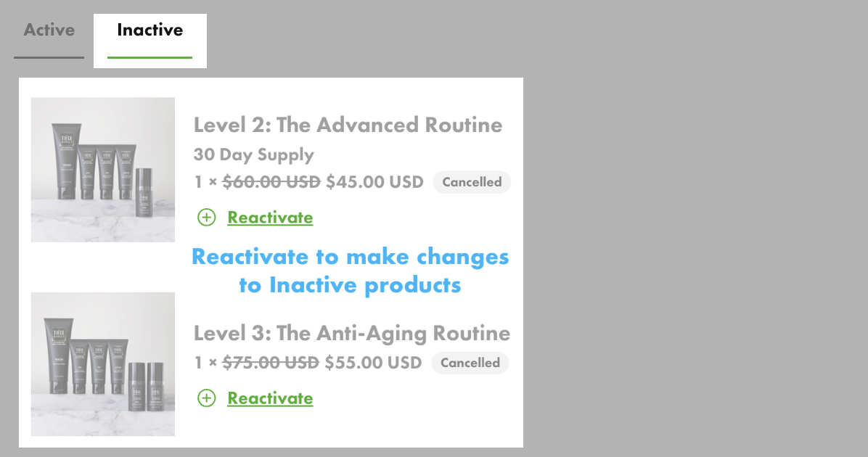Viewport: 868px width, 457px height.
Task: Reactivate the Level 3 Anti-Aging Routine
Action: (270, 398)
